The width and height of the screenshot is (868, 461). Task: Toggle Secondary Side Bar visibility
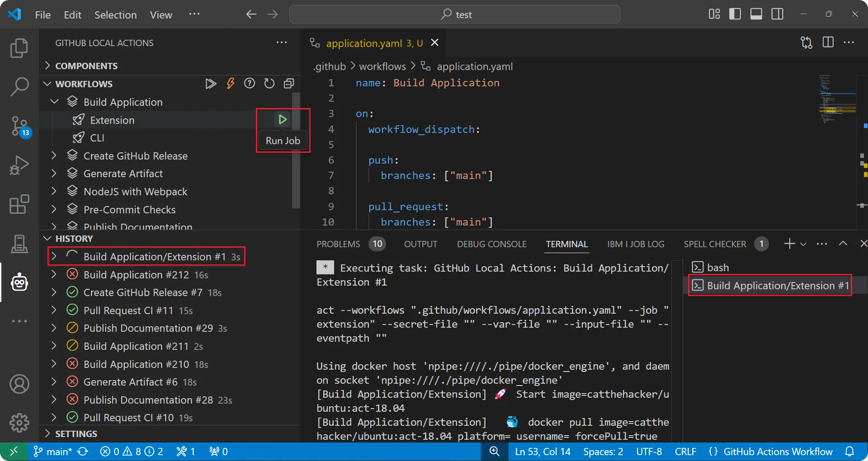(x=778, y=14)
